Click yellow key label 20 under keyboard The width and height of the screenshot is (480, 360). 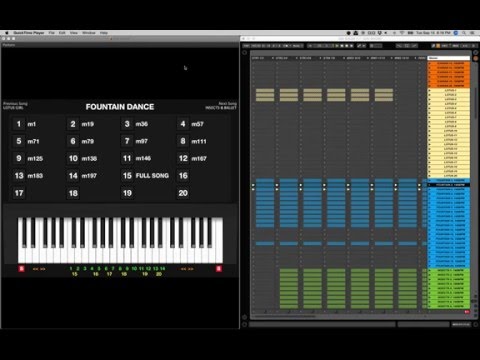(159, 274)
